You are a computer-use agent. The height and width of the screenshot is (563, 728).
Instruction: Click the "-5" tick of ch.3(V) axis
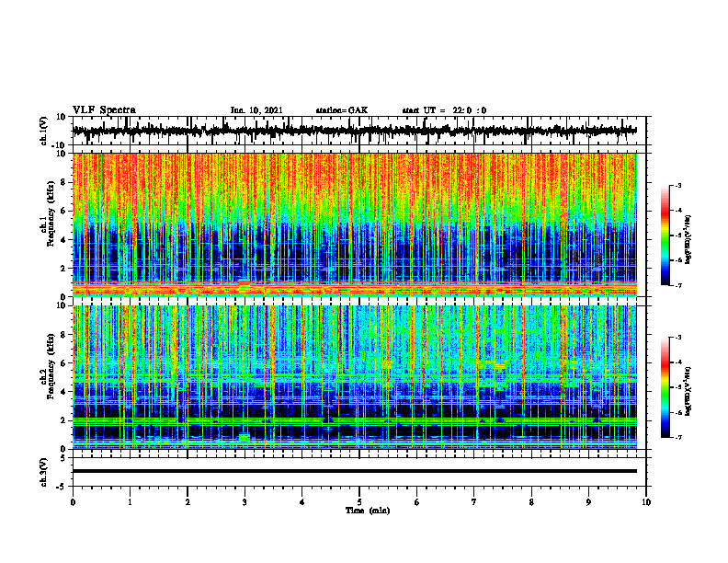coord(62,487)
